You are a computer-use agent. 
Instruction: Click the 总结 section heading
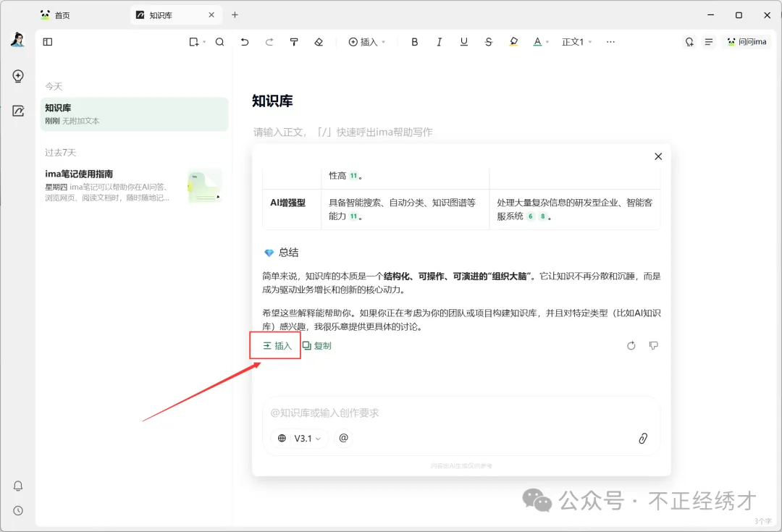tap(288, 253)
